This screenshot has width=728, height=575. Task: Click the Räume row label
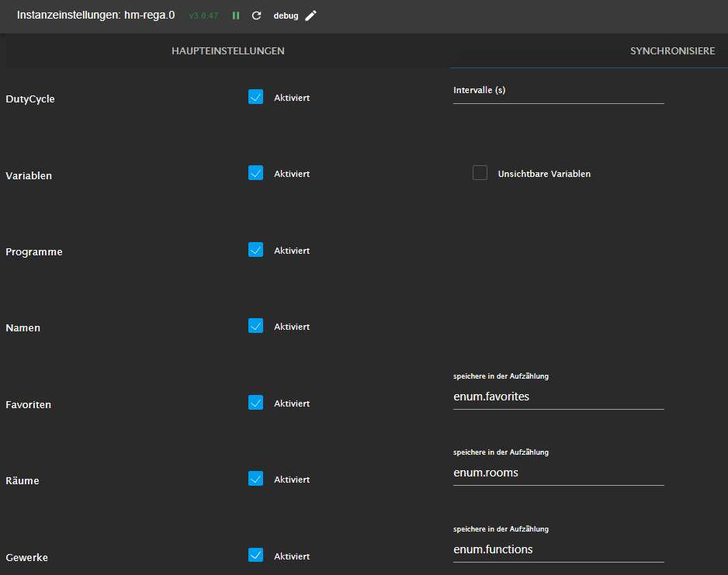(x=23, y=481)
